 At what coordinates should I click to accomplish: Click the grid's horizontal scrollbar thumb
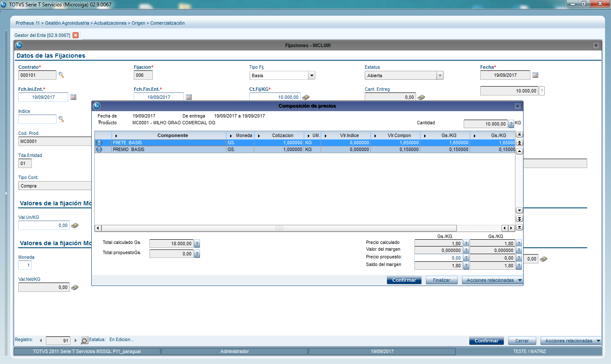click(x=279, y=228)
